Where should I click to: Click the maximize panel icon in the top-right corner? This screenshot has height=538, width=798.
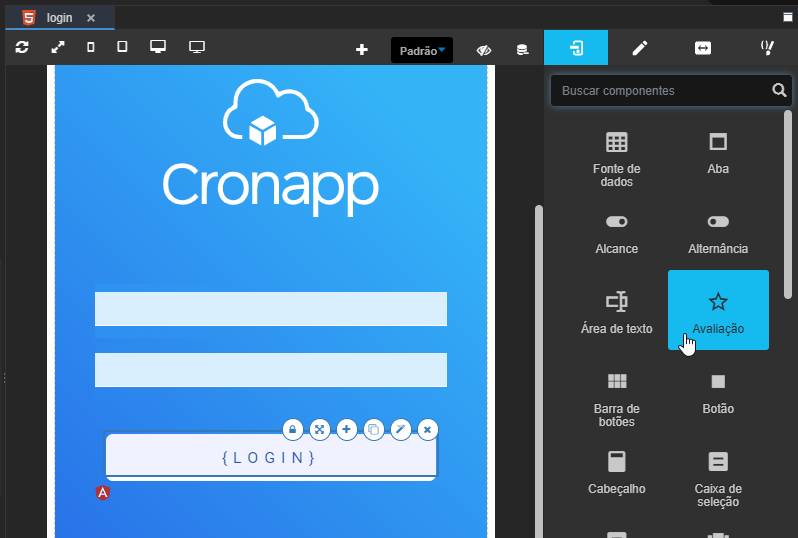pyautogui.click(x=788, y=17)
